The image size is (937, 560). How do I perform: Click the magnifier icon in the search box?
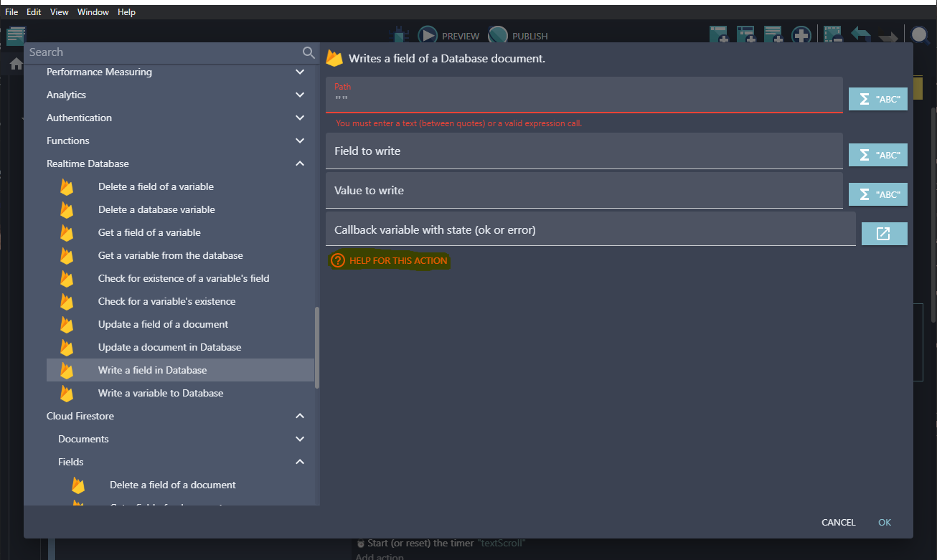[x=309, y=52]
